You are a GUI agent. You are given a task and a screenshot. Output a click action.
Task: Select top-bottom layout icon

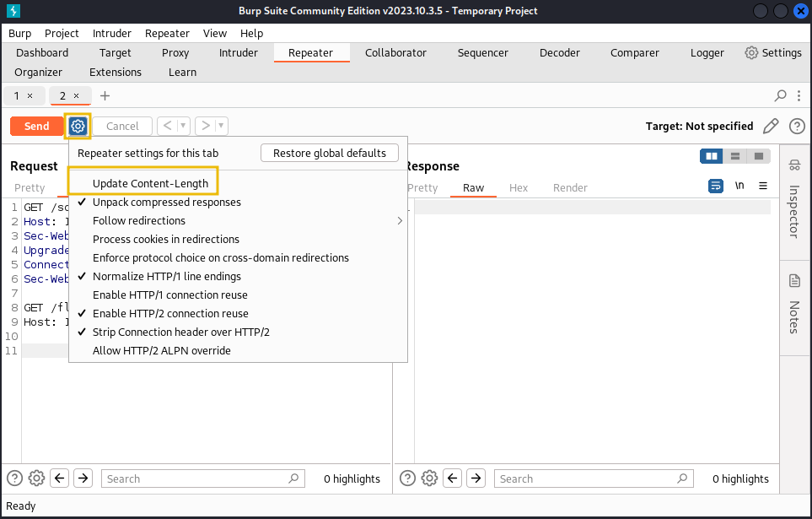click(734, 156)
